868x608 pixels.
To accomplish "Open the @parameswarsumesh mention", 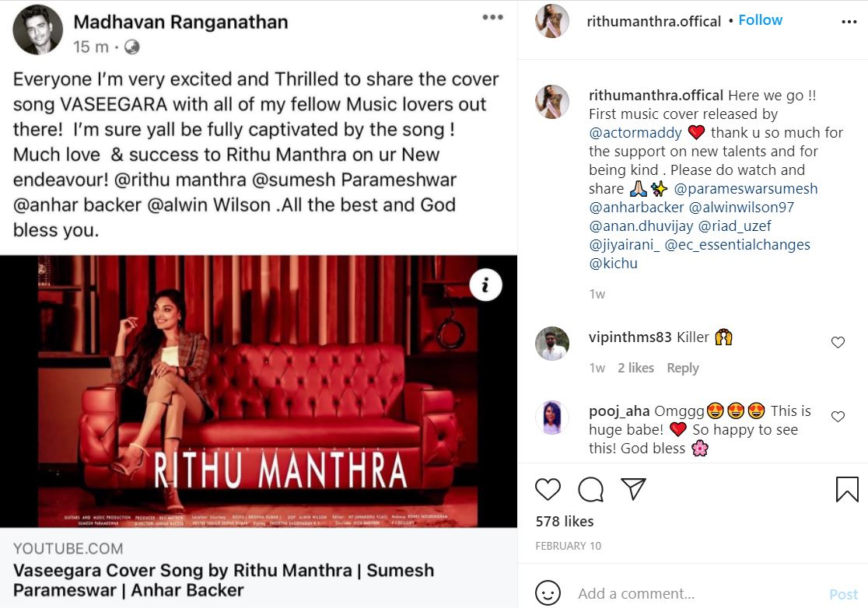I will tap(746, 189).
